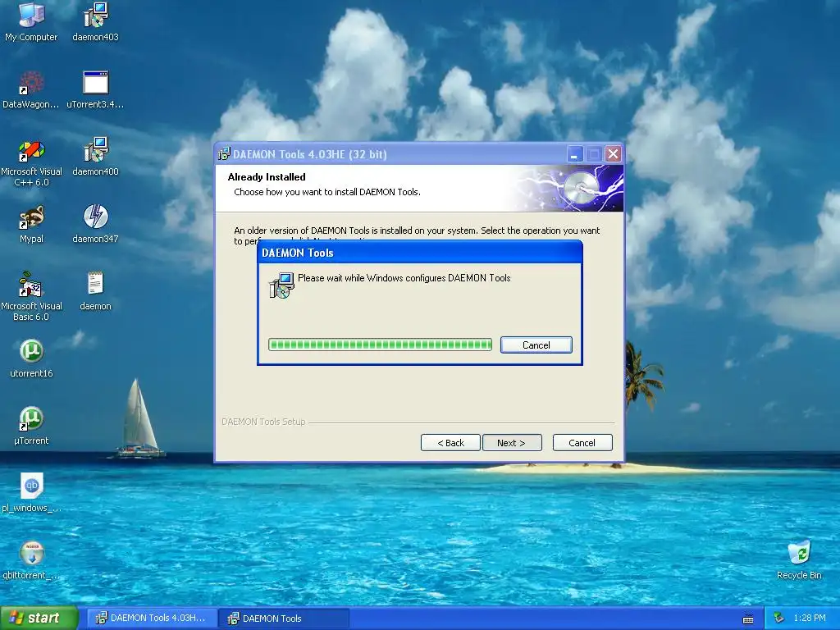Click the DAEMON Tools setup title bar icon
This screenshot has width=840, height=630.
[224, 153]
